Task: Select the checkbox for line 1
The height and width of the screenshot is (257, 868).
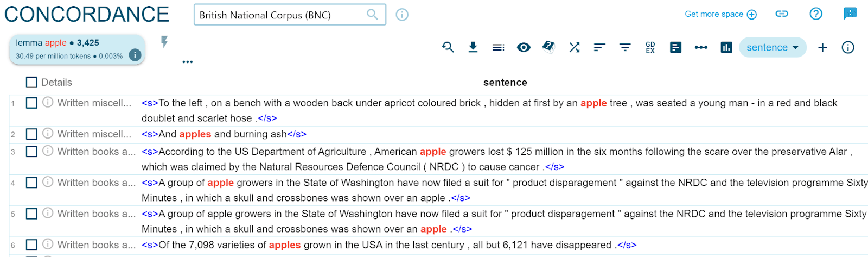Action: pyautogui.click(x=31, y=103)
